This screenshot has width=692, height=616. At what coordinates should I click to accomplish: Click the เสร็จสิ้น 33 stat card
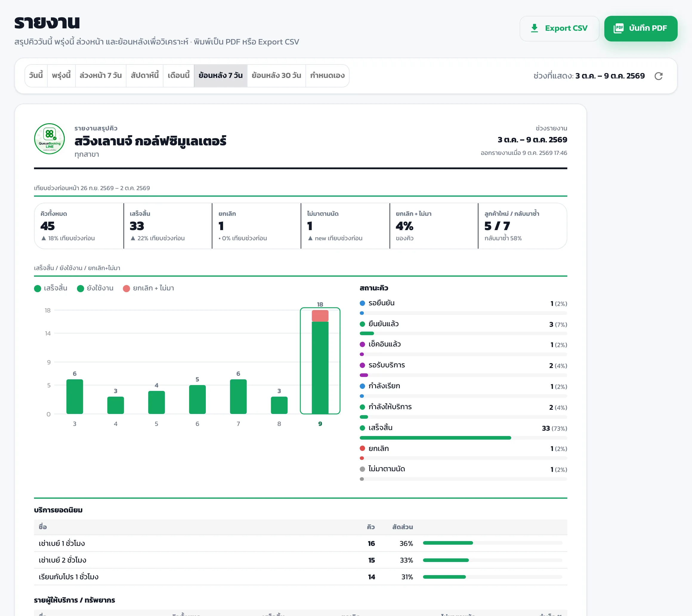(x=168, y=226)
